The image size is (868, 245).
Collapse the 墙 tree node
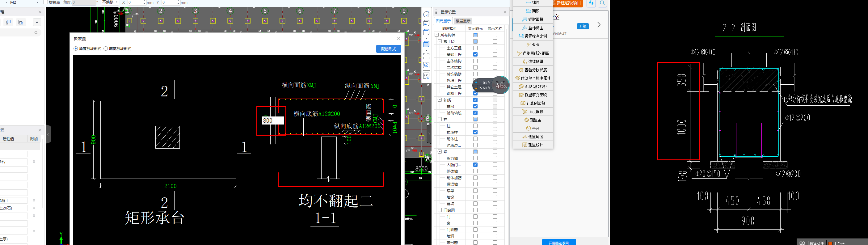coord(440,152)
